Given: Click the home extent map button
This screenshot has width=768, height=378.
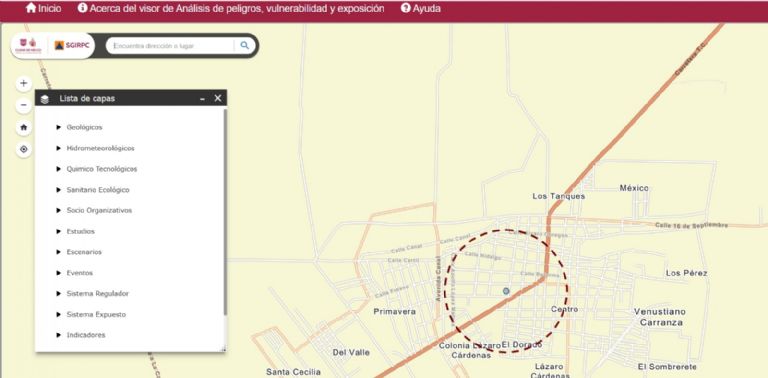Looking at the screenshot, I should click(24, 127).
